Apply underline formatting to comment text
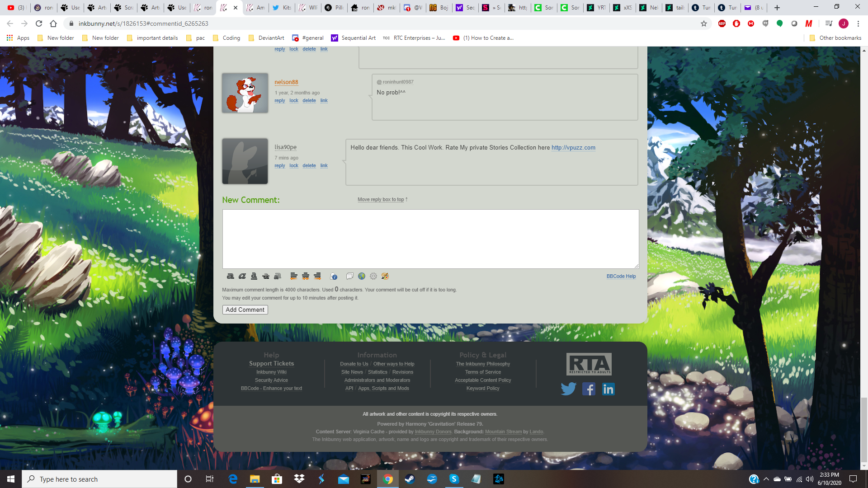868x488 pixels. click(254, 276)
